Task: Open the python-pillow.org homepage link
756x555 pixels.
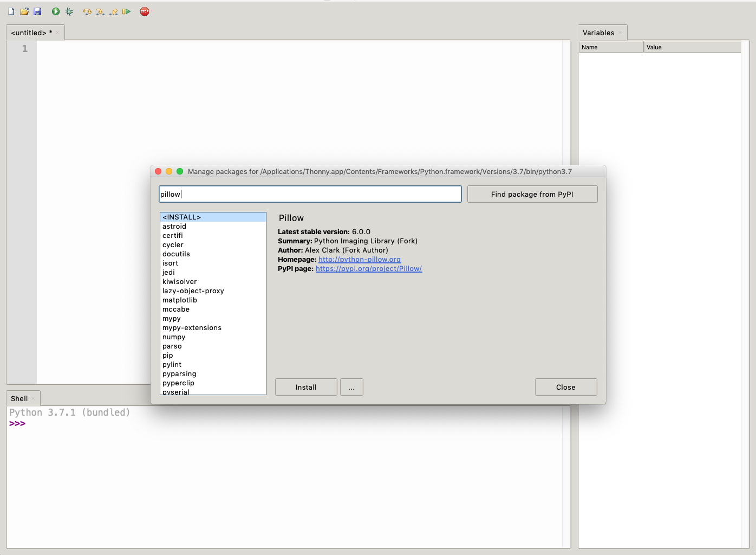Action: point(360,260)
